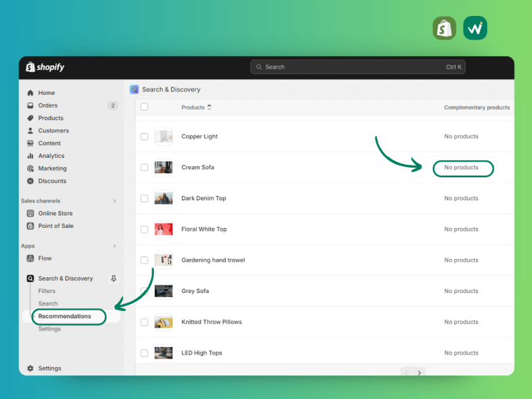Expand the Apps section chevron
532x399 pixels.
click(x=115, y=246)
